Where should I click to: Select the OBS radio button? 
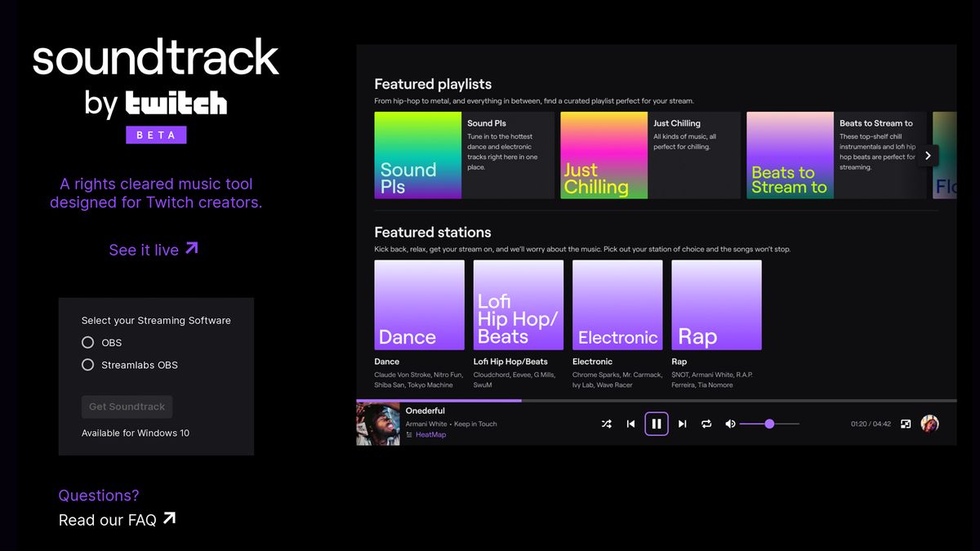pos(88,343)
